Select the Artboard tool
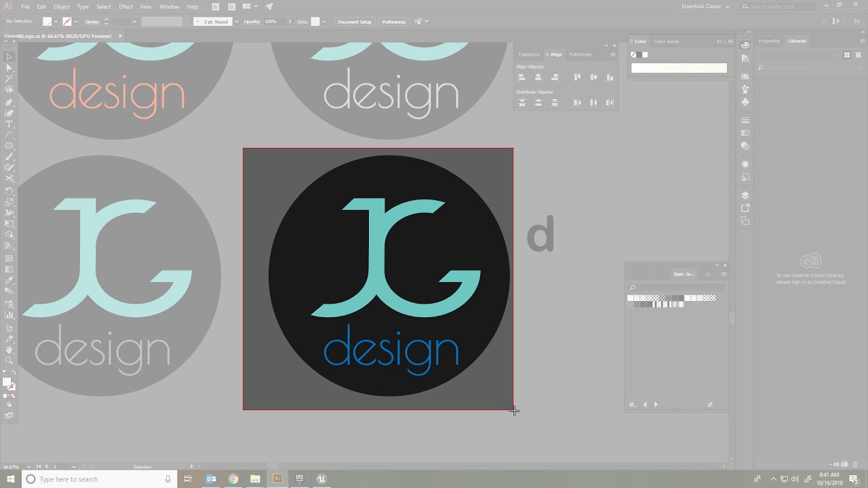Image resolution: width=868 pixels, height=488 pixels. (x=9, y=328)
